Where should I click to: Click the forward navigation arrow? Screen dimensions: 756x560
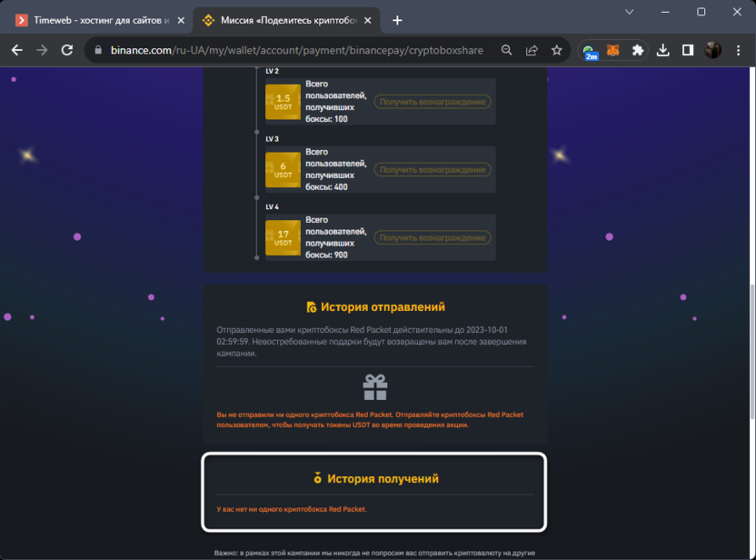pyautogui.click(x=42, y=50)
